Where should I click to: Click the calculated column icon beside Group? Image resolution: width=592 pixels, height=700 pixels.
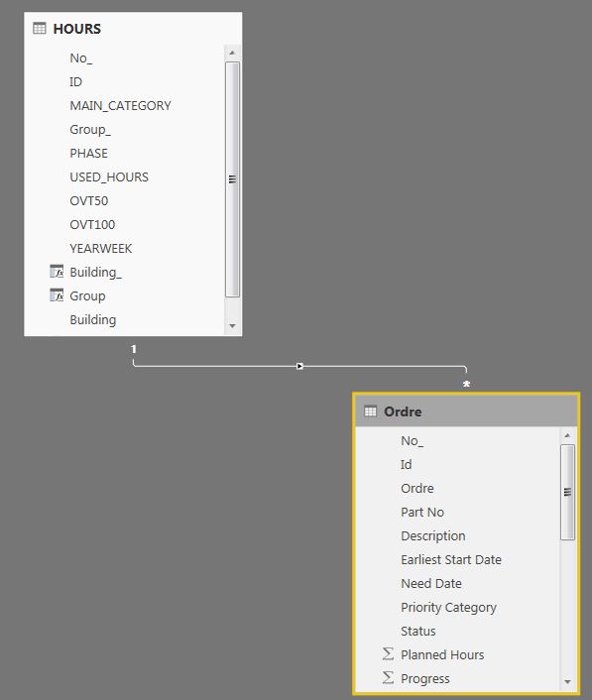pos(57,295)
